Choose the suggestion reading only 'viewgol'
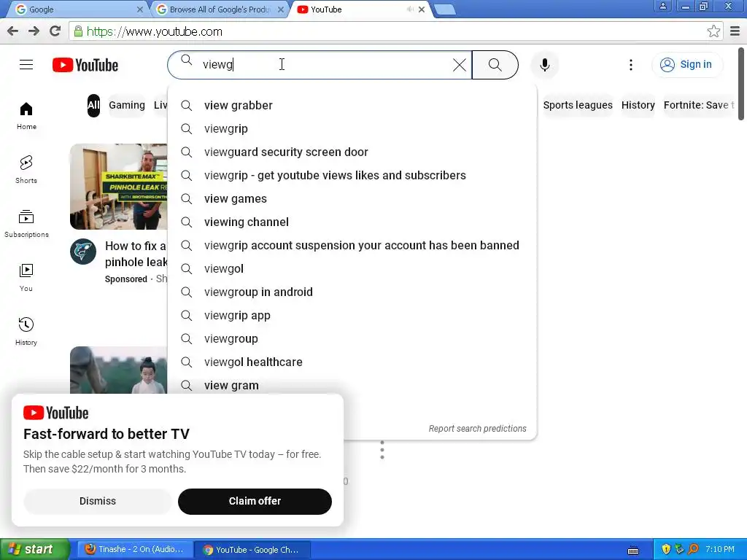 pos(352,268)
